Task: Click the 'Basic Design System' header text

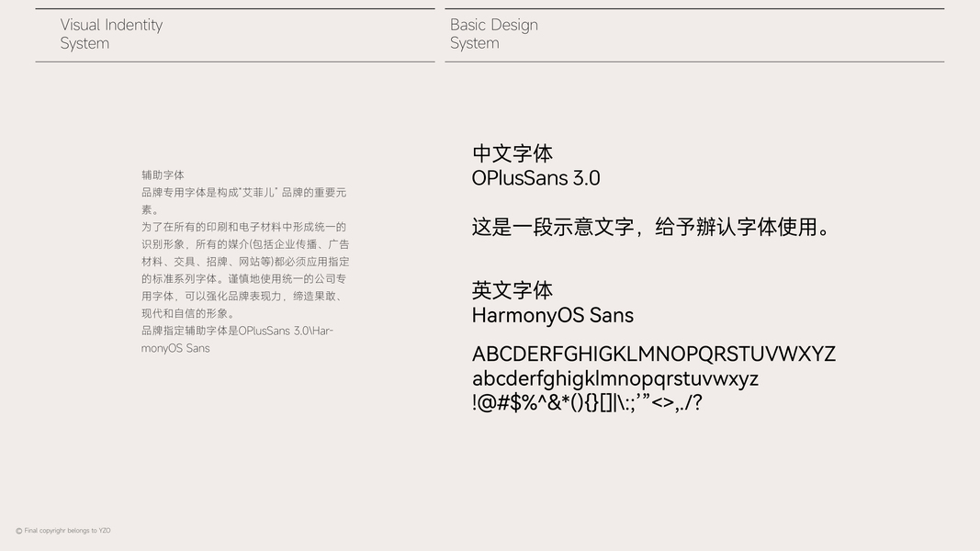Action: click(x=494, y=34)
